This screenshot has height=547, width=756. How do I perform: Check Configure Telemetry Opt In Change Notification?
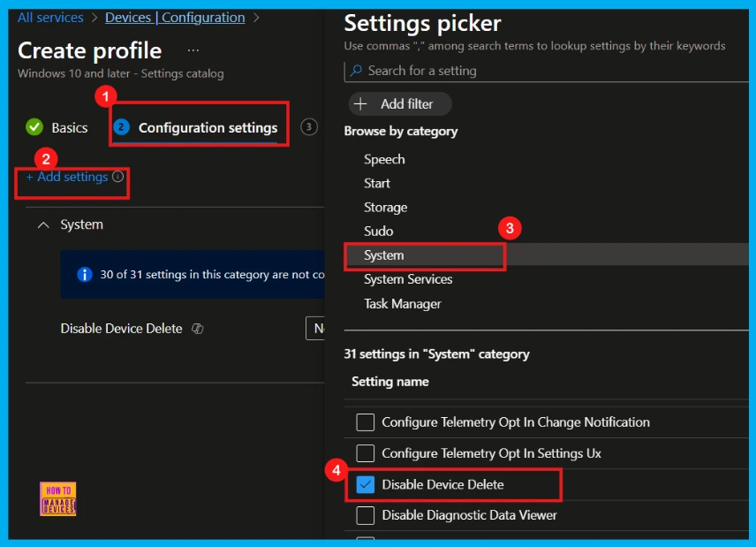coord(365,422)
